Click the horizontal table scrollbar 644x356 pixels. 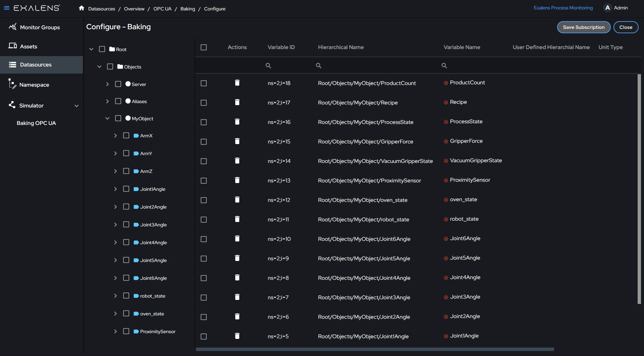coord(375,349)
